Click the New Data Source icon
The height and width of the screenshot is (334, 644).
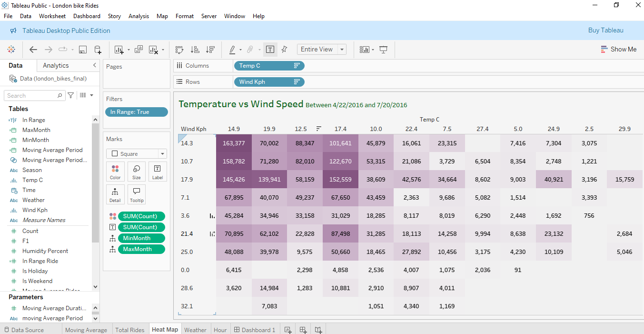(x=98, y=50)
